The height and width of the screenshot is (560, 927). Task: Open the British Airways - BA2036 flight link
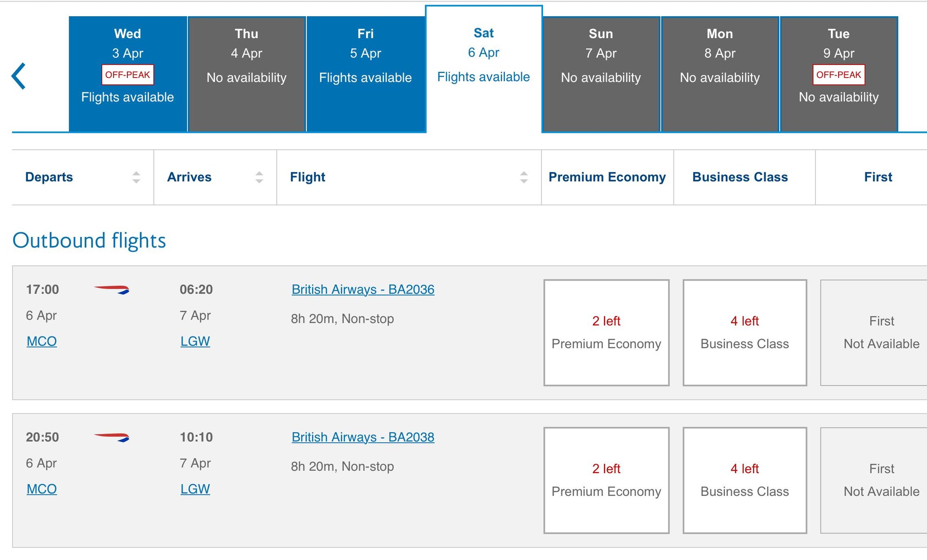(x=363, y=290)
